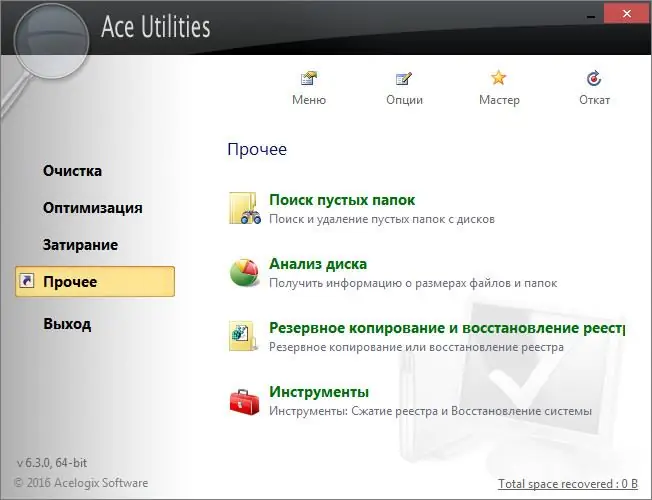652x500 pixels.
Task: Click description 'Поиск и удаление пустых папок с дисков'
Action: (382, 219)
